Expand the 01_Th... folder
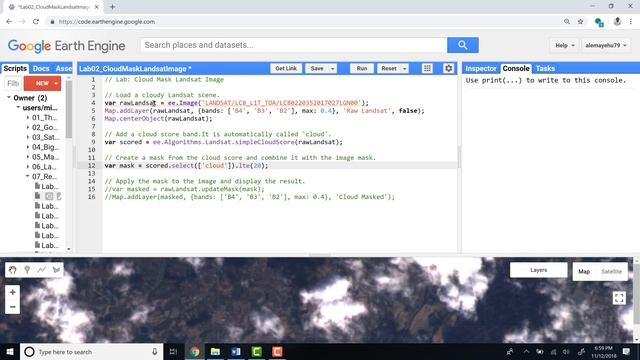The height and width of the screenshot is (360, 640). click(x=28, y=118)
